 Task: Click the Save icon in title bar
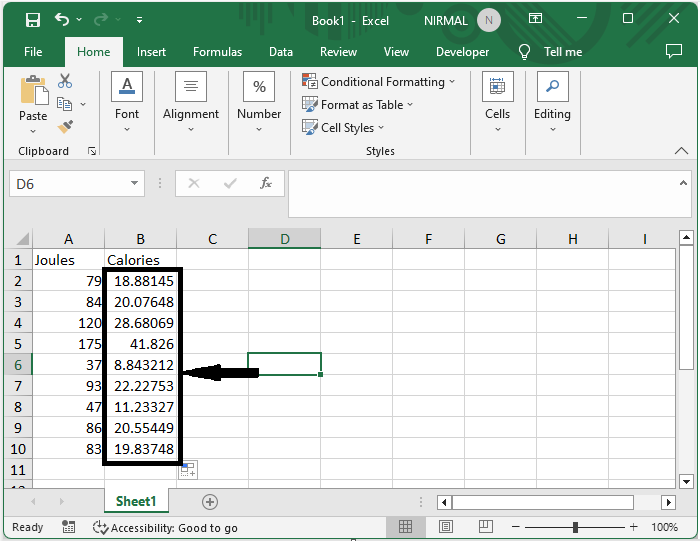[33, 20]
